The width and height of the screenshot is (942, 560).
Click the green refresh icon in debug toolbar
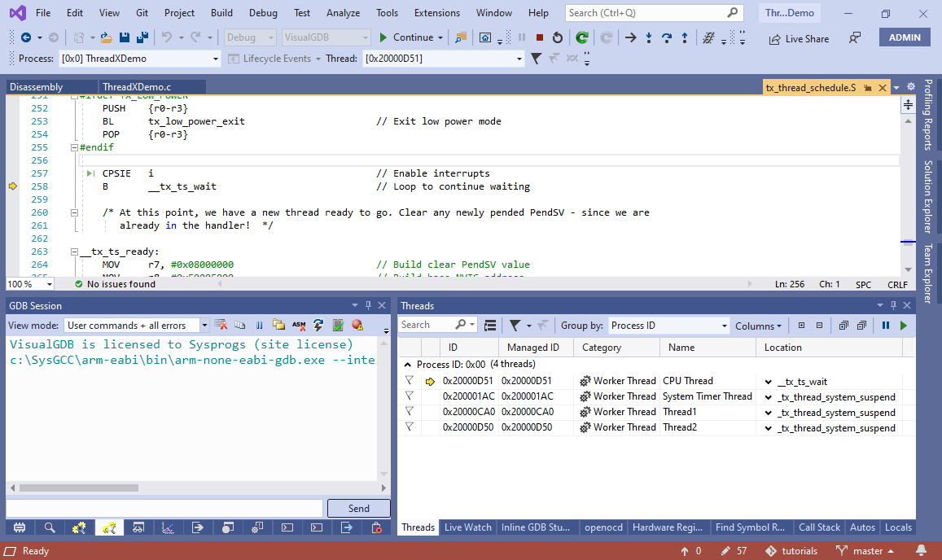click(x=581, y=37)
